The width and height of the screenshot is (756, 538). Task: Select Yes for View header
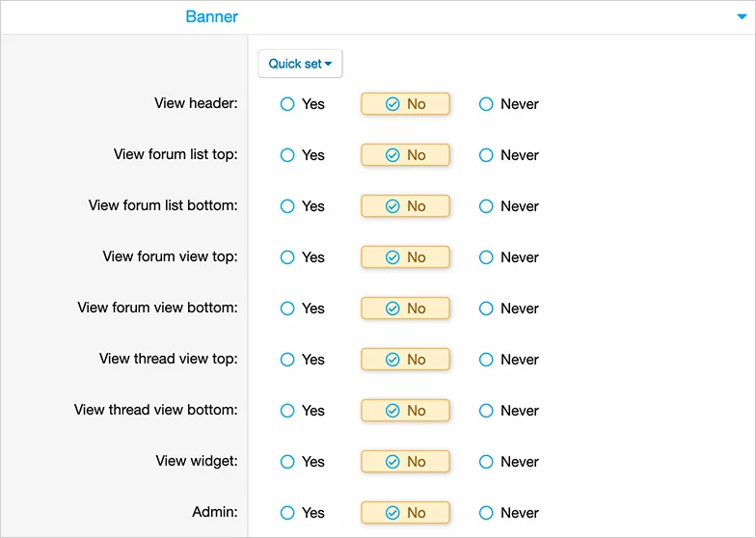(287, 104)
